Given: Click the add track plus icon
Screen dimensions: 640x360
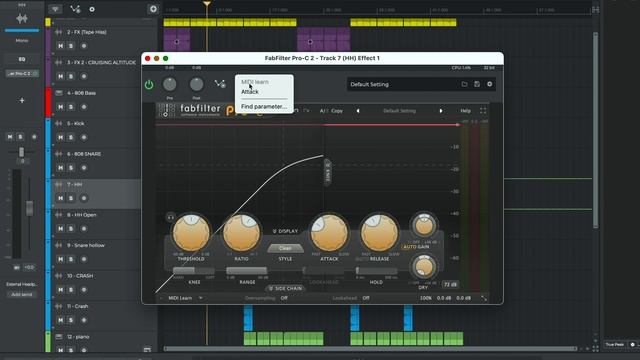Looking at the screenshot, I should [153, 9].
